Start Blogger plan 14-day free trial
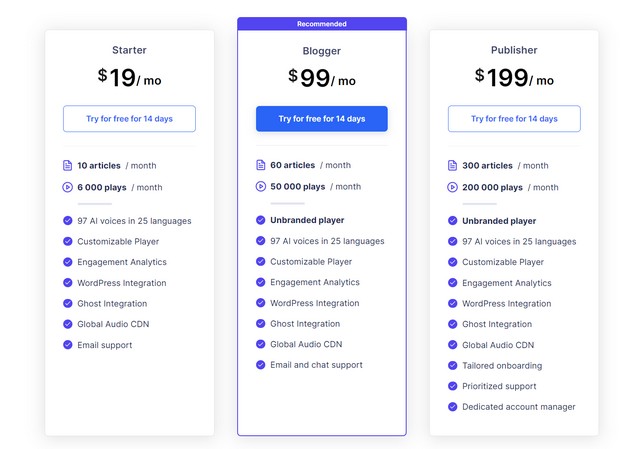 click(322, 119)
